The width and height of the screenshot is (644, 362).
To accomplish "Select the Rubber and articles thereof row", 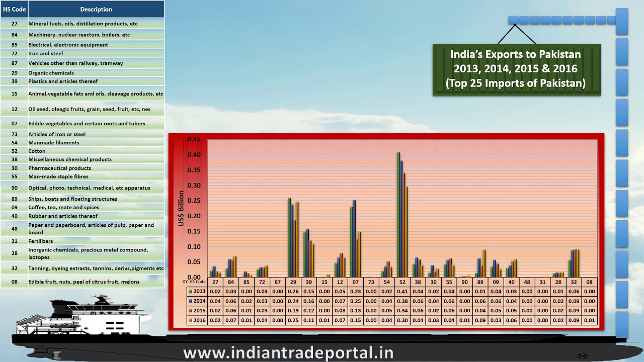I will click(x=83, y=216).
